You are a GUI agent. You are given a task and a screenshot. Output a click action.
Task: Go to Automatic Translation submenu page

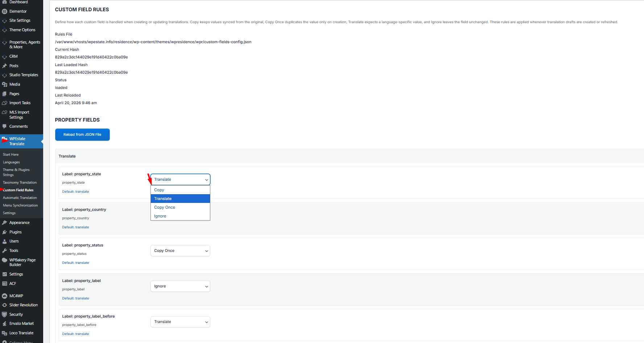tap(20, 198)
